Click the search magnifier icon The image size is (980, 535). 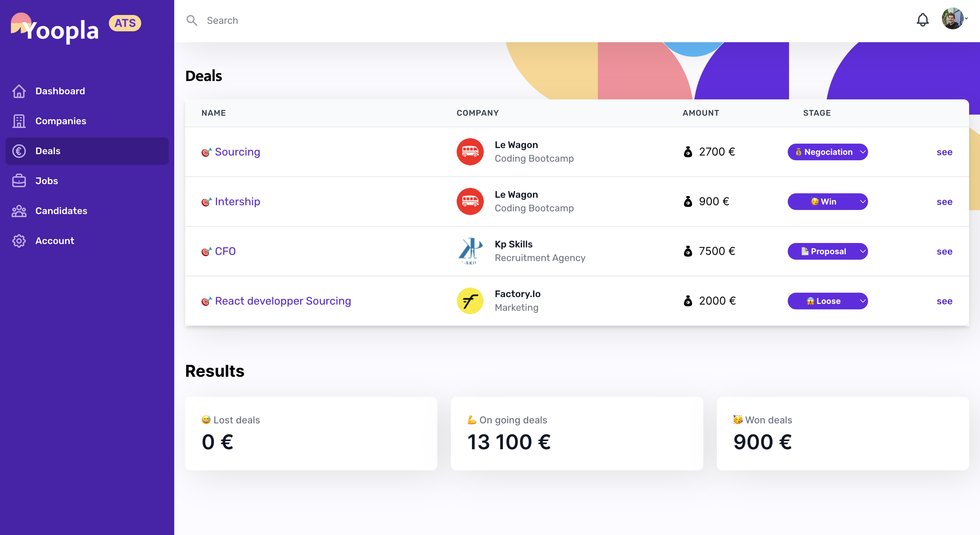pos(192,20)
